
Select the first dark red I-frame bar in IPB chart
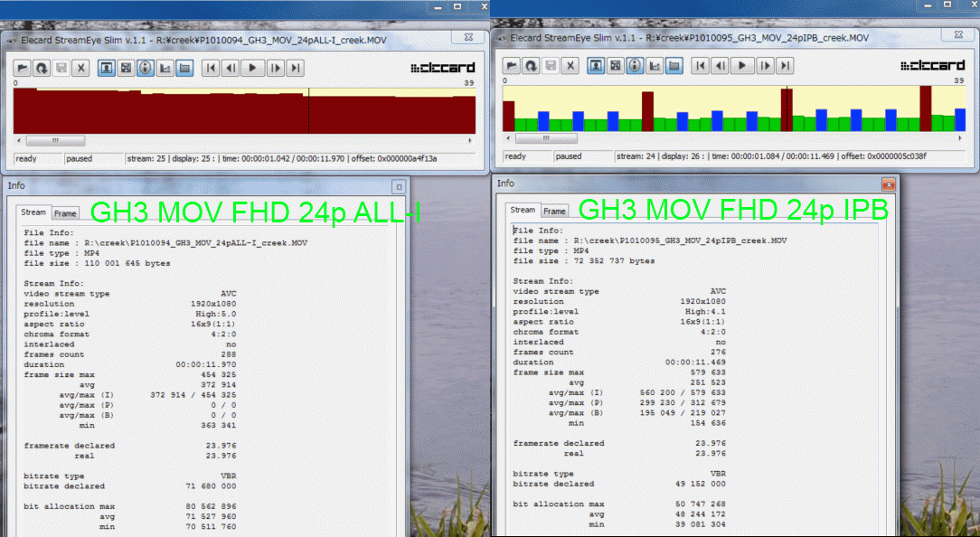[509, 115]
